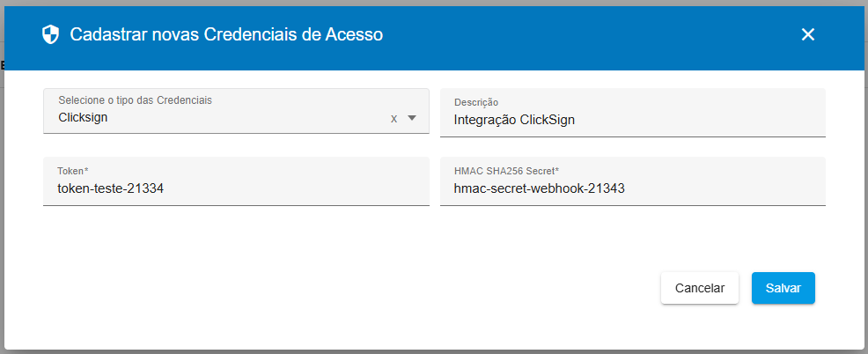Screen dimensions: 868x354
Task: Focus the Descrição input field
Action: coord(633,113)
